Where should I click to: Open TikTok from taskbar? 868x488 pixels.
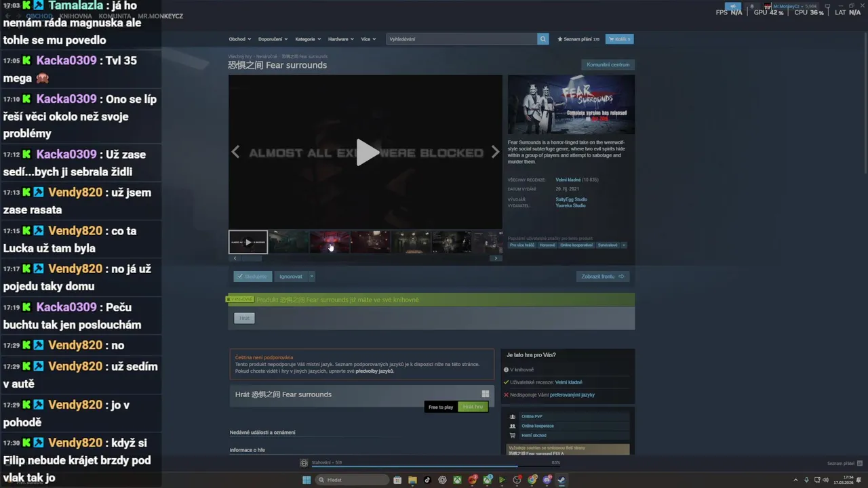click(x=427, y=480)
